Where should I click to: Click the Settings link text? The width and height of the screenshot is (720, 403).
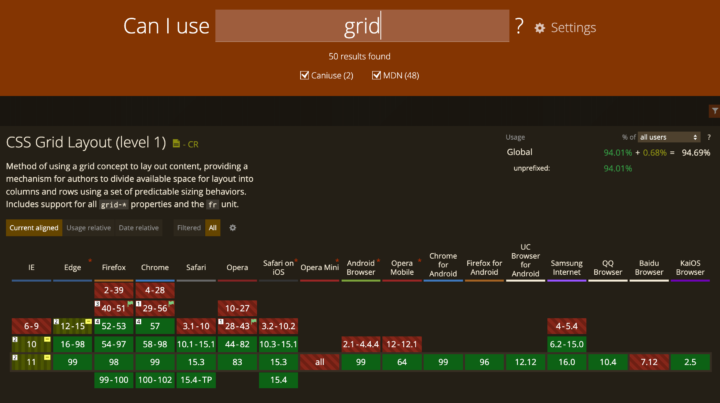[x=574, y=28]
